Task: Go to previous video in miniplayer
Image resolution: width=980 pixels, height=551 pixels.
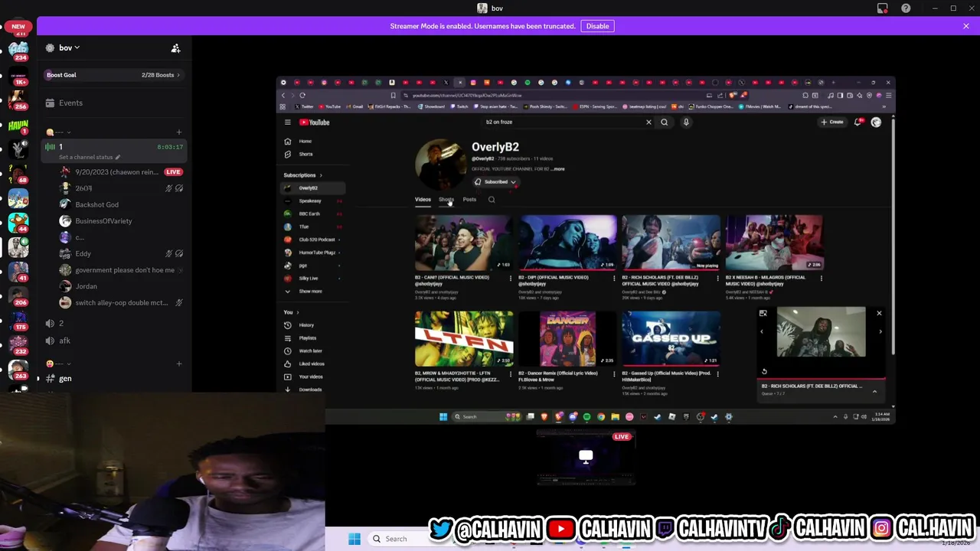Action: pyautogui.click(x=762, y=332)
